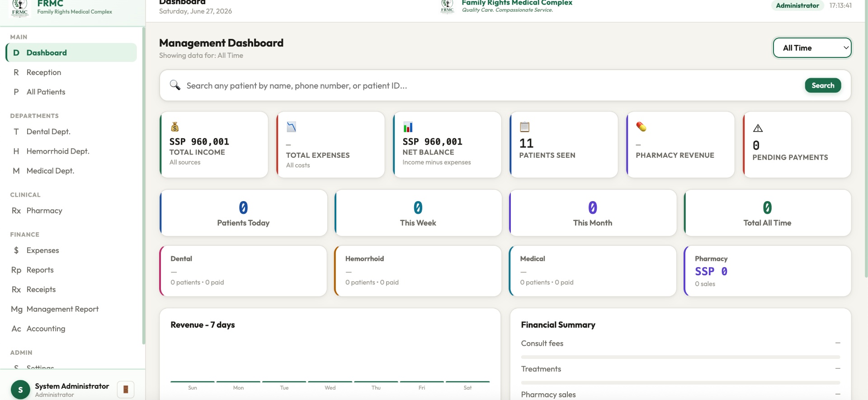This screenshot has width=868, height=400.
Task: Click the sidebar vertical scrollbar
Action: click(144, 185)
